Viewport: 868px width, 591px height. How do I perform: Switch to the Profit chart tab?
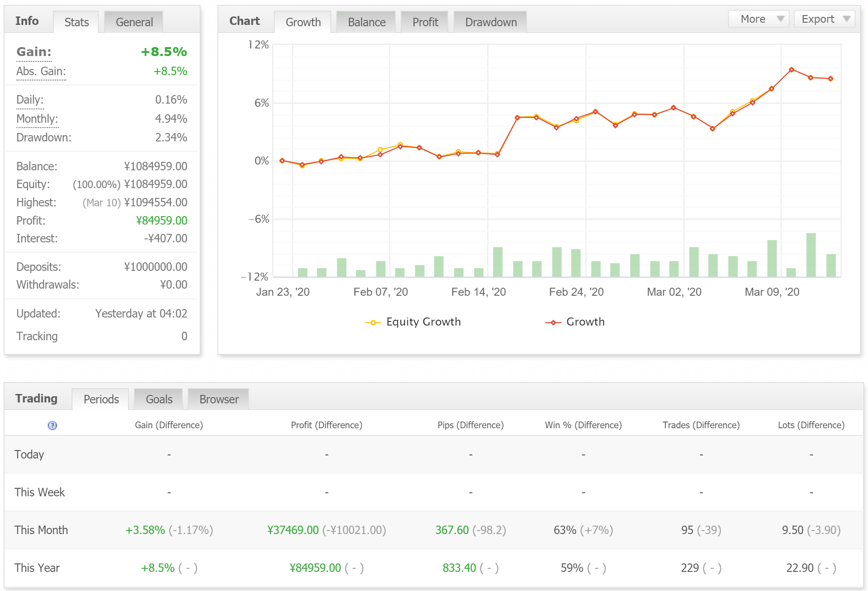pyautogui.click(x=425, y=22)
